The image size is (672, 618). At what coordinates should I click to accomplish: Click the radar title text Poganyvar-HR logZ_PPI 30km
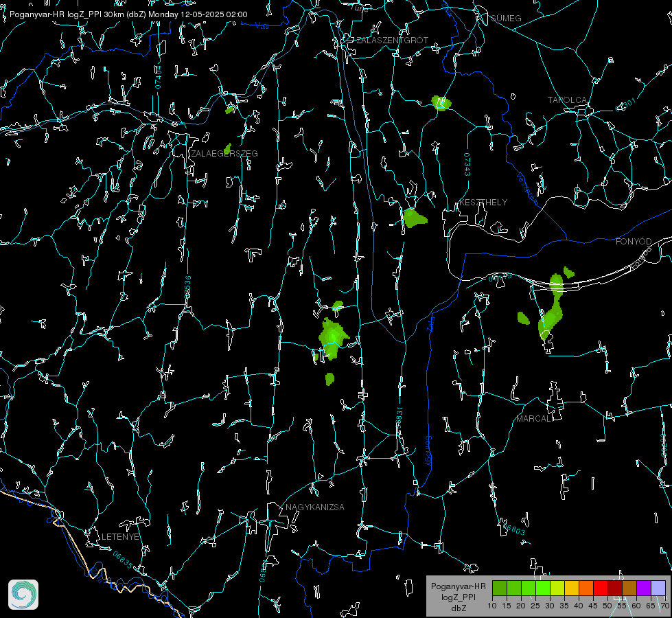tap(66, 14)
